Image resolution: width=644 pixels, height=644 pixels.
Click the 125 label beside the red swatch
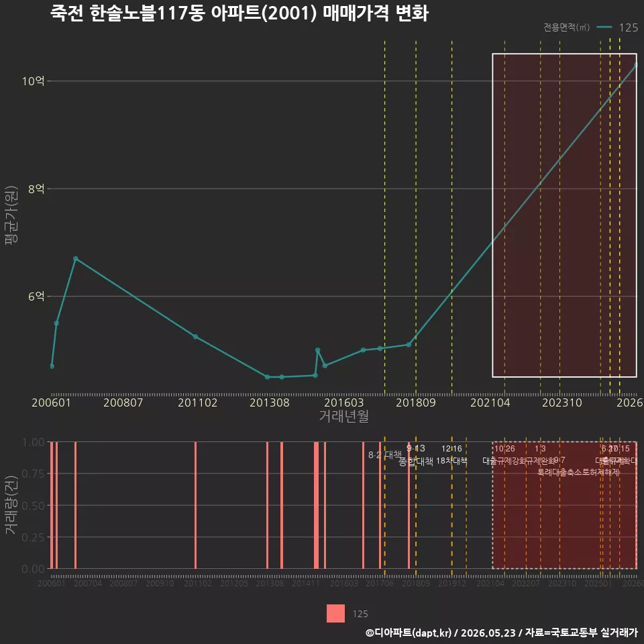click(360, 614)
